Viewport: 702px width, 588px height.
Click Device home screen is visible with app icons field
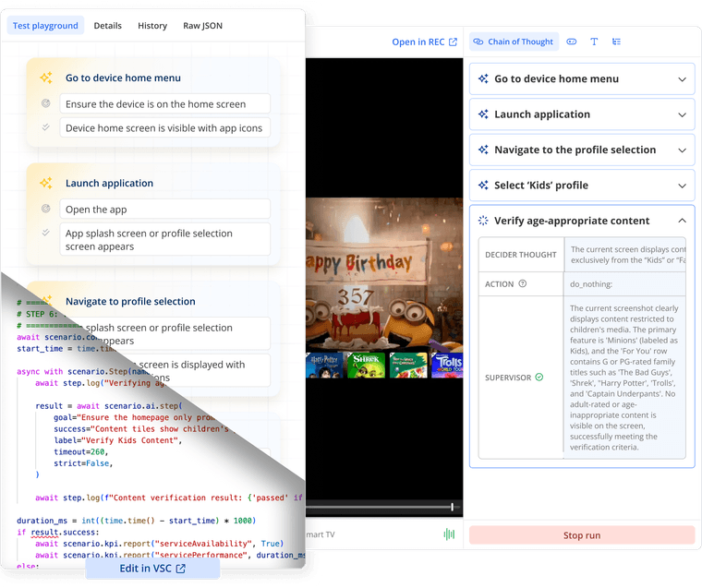164,128
